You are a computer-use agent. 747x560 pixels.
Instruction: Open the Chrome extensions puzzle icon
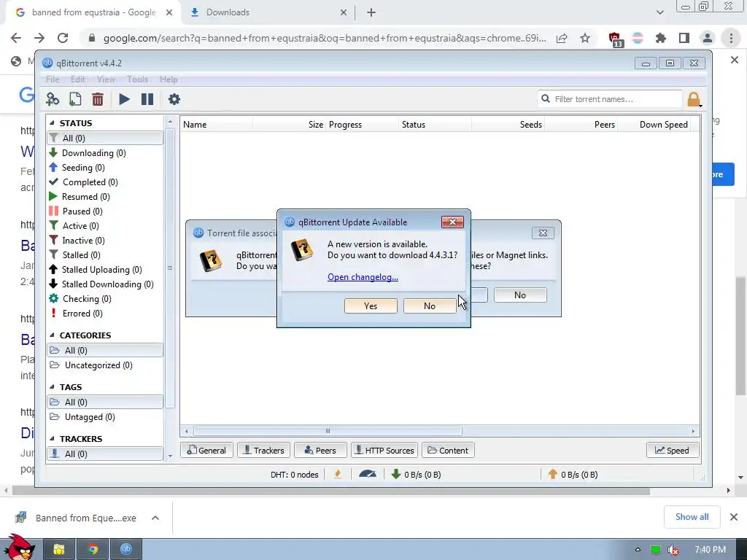[660, 38]
